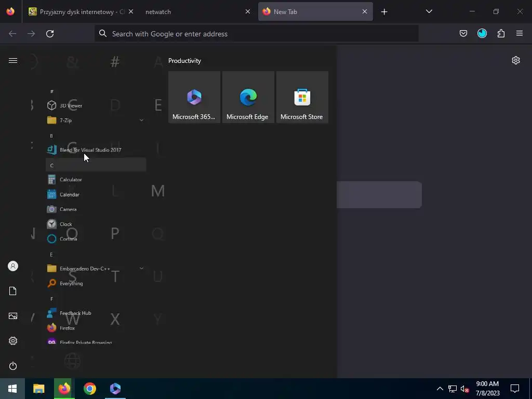Open Settings gear in the Start sidebar

click(x=13, y=341)
